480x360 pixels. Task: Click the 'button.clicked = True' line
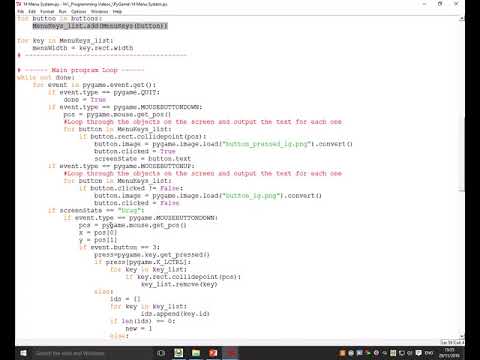(x=135, y=151)
